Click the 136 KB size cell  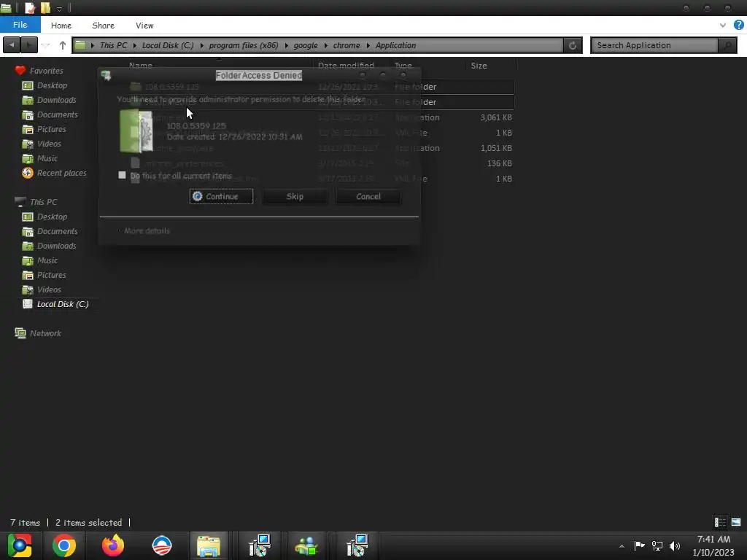[x=499, y=163]
